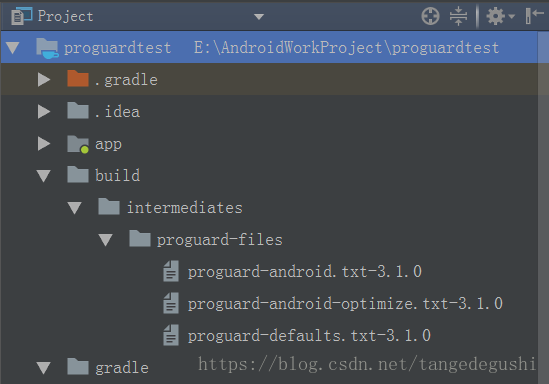Click the proguard-files folder icon
Viewport: 549px width, 384px height.
coord(140,238)
